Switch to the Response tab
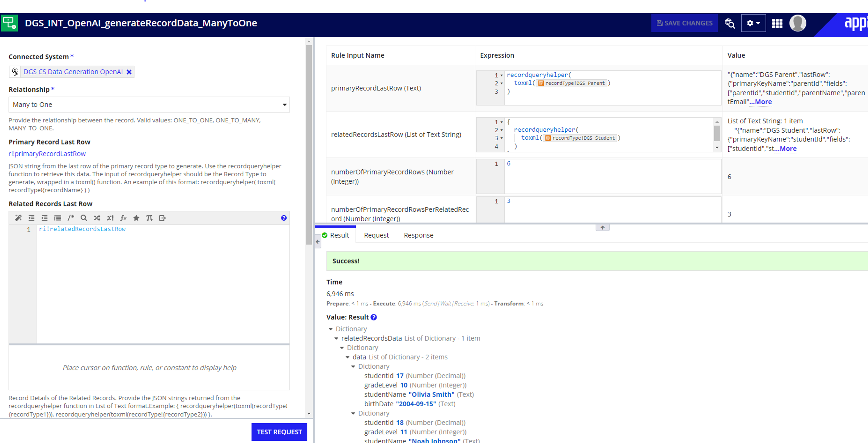 [418, 235]
